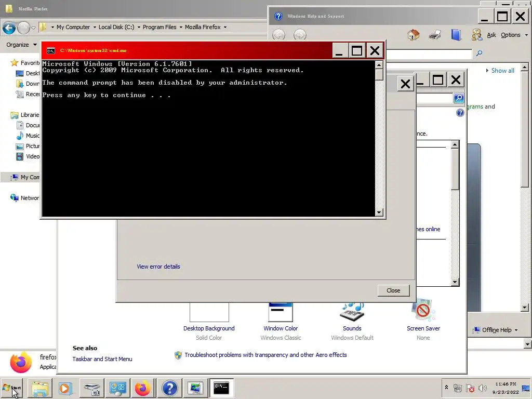Open the Offline Help dropdown
This screenshot has width=532, height=399.
pyautogui.click(x=496, y=330)
